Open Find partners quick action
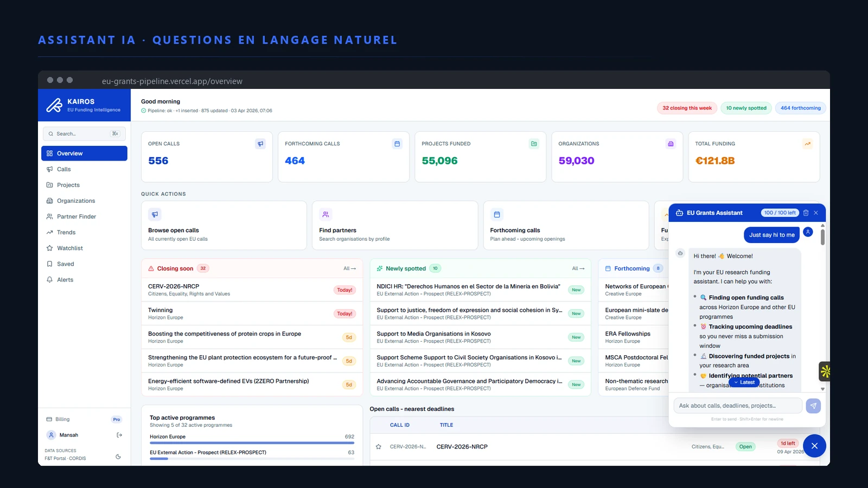Viewport: 868px width, 488px height. click(x=395, y=226)
